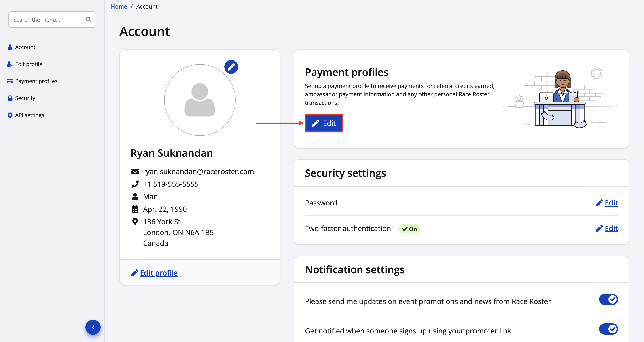The height and width of the screenshot is (342, 644).
Task: Go to Home via breadcrumb link
Action: pyautogui.click(x=119, y=6)
